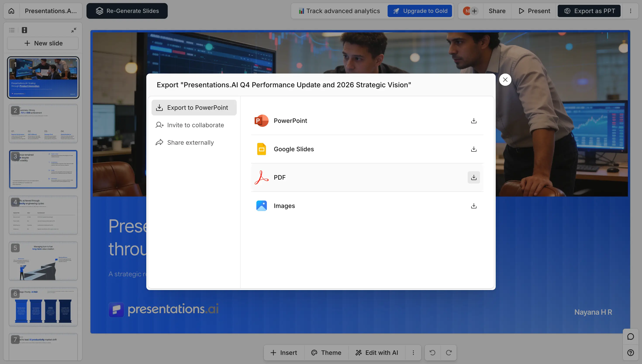Open the bottom toolbar more options
Screen dimensions: 642x364
[x=413, y=352]
